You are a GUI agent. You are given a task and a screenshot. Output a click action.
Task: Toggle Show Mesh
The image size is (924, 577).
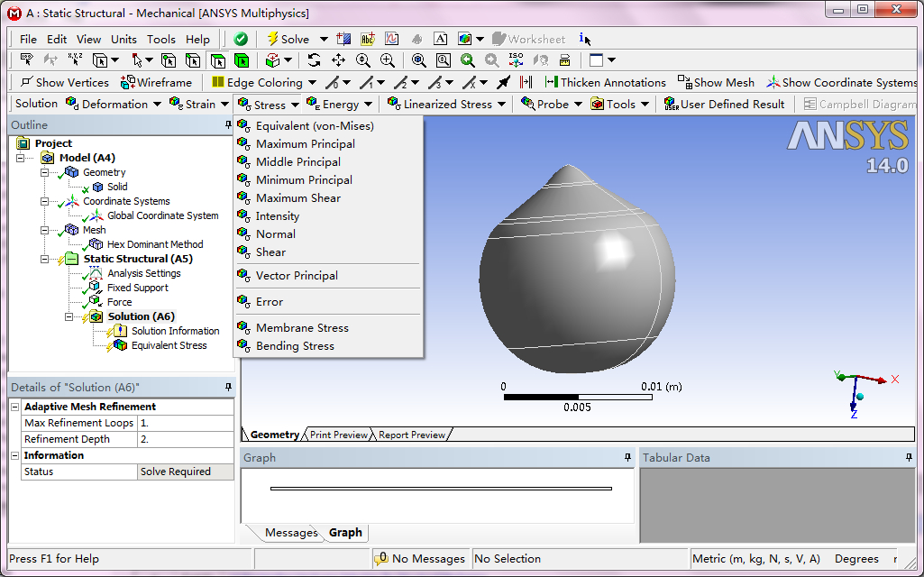tap(716, 83)
